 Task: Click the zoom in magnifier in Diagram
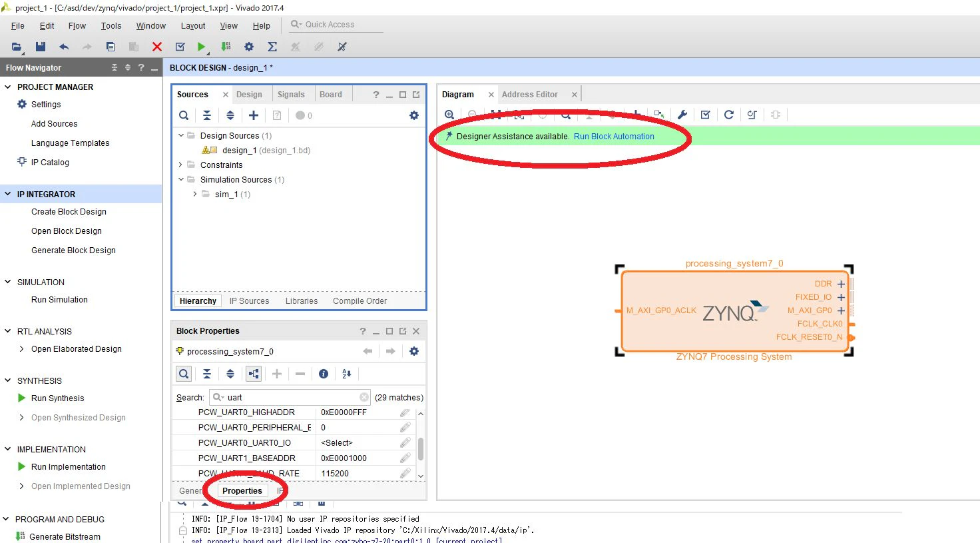pos(449,115)
